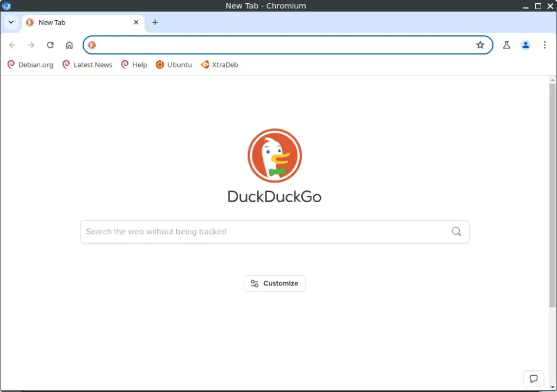This screenshot has width=557, height=392.
Task: Click the browser forward arrow
Action: [x=31, y=45]
